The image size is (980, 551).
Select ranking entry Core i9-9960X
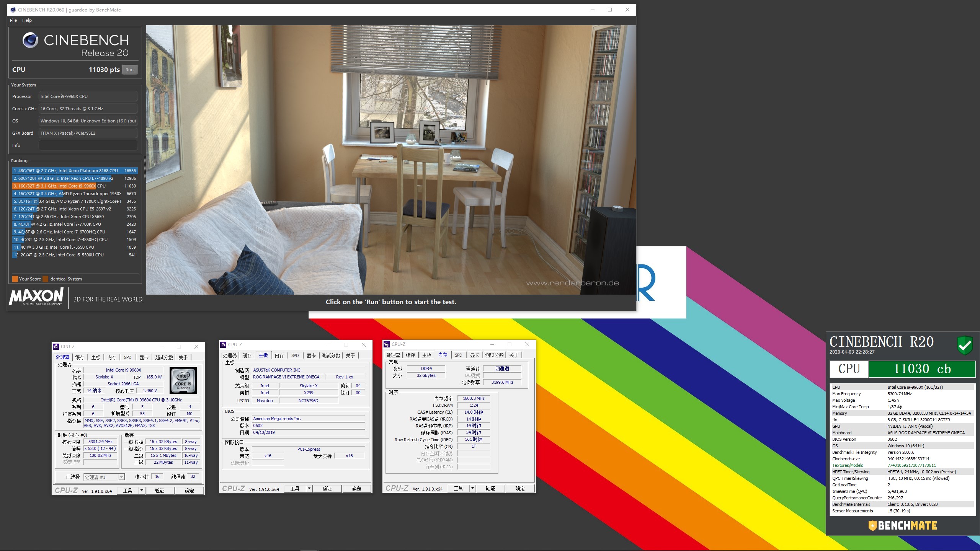pyautogui.click(x=75, y=186)
